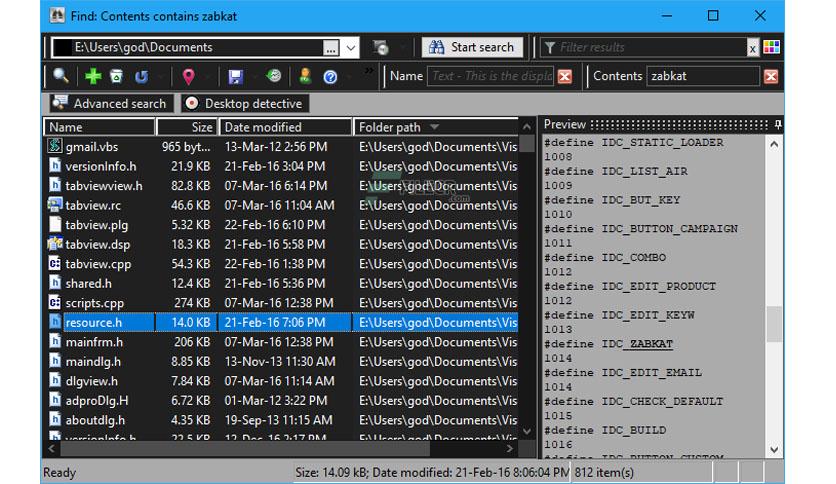Switch to Desktop detective tab

[245, 103]
